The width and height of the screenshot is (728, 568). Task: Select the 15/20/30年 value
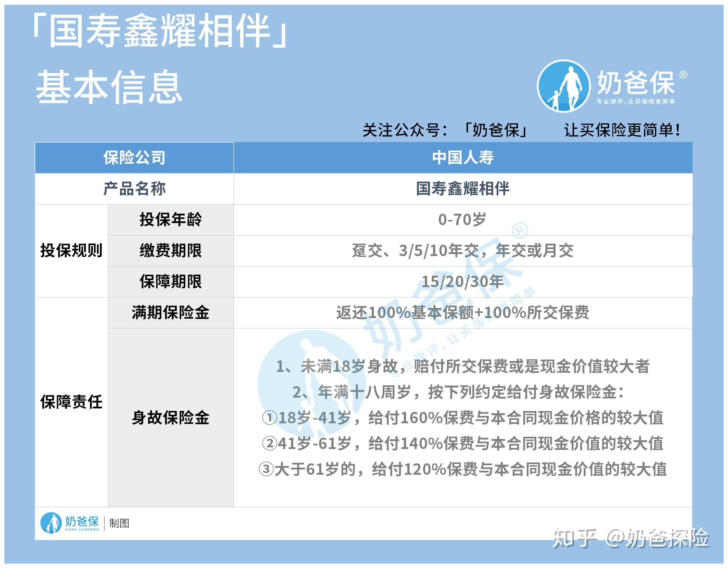463,282
